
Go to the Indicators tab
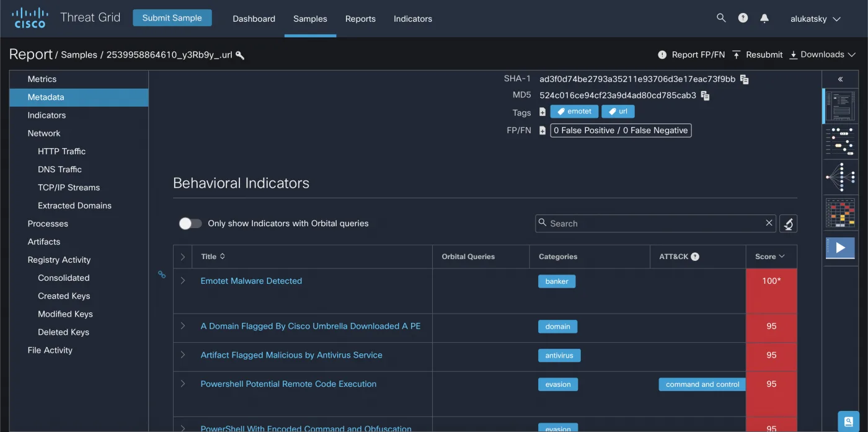pos(413,19)
